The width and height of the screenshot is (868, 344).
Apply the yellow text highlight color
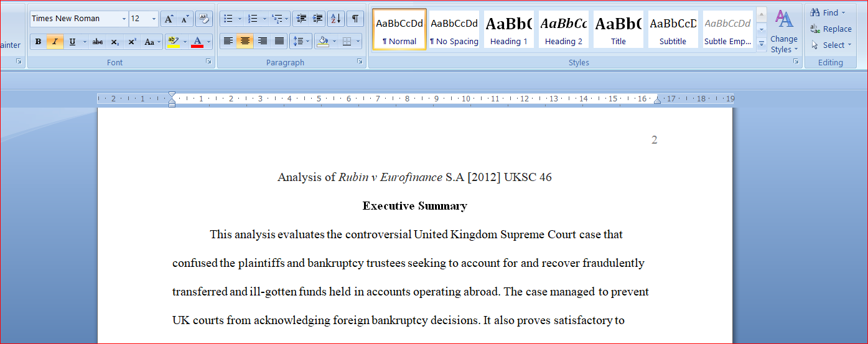174,42
